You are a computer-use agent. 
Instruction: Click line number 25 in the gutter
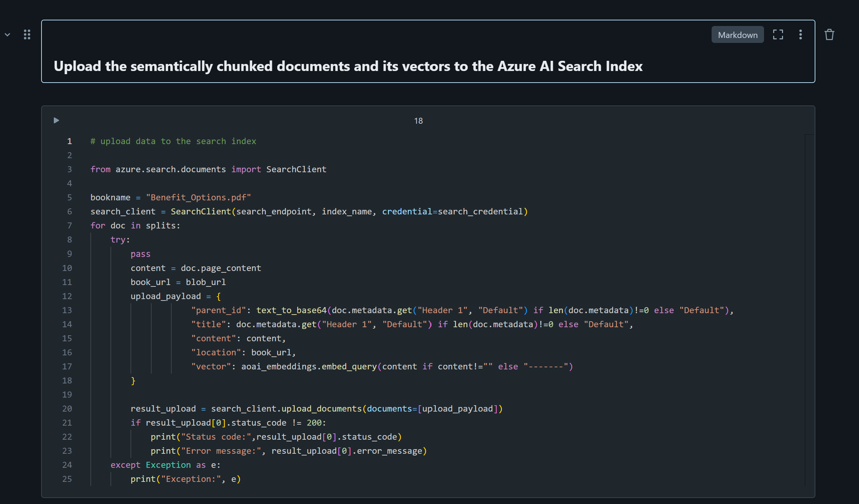tap(67, 479)
